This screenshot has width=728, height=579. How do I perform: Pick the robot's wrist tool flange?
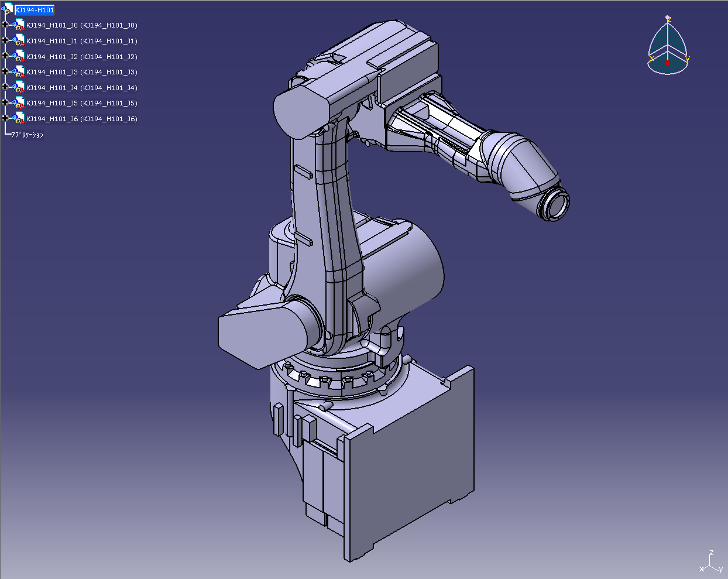[555, 204]
